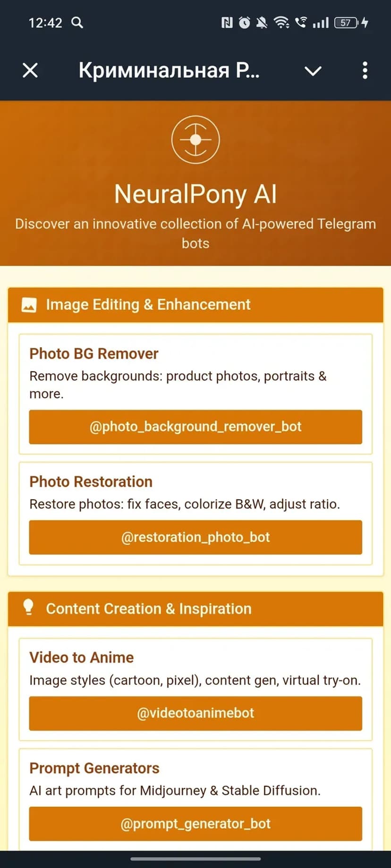Select the Image Editing & Enhancement header
Image resolution: width=391 pixels, height=868 pixels.
pyautogui.click(x=148, y=305)
